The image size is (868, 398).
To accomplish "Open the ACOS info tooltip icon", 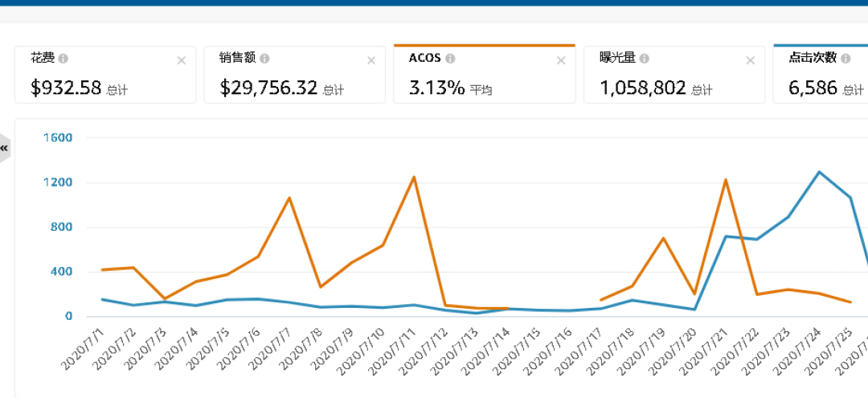I will tap(450, 59).
